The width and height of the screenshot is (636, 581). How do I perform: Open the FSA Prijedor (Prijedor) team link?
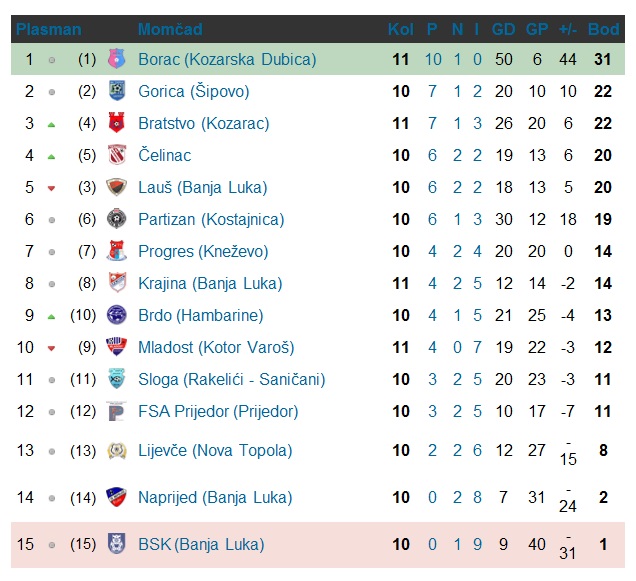(218, 412)
